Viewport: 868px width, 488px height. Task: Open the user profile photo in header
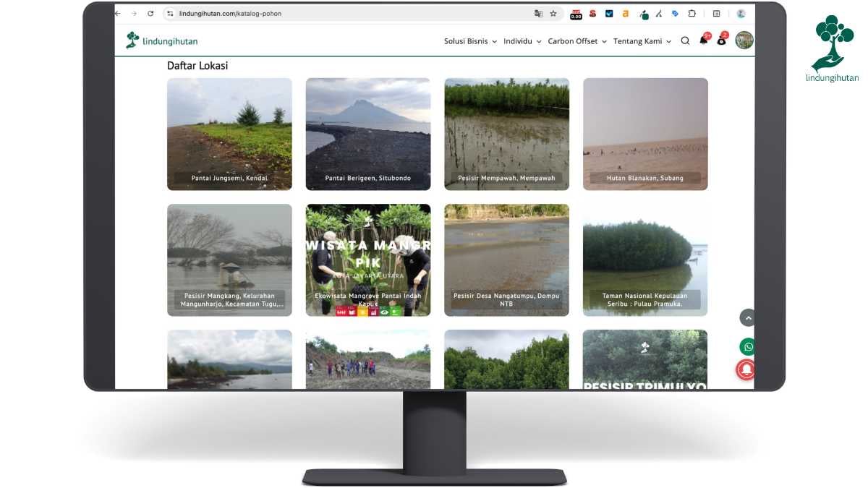tap(744, 40)
